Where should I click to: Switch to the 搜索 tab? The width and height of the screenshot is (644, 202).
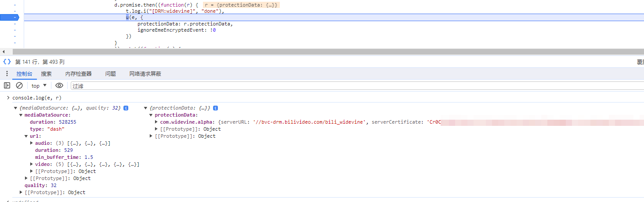click(x=47, y=74)
